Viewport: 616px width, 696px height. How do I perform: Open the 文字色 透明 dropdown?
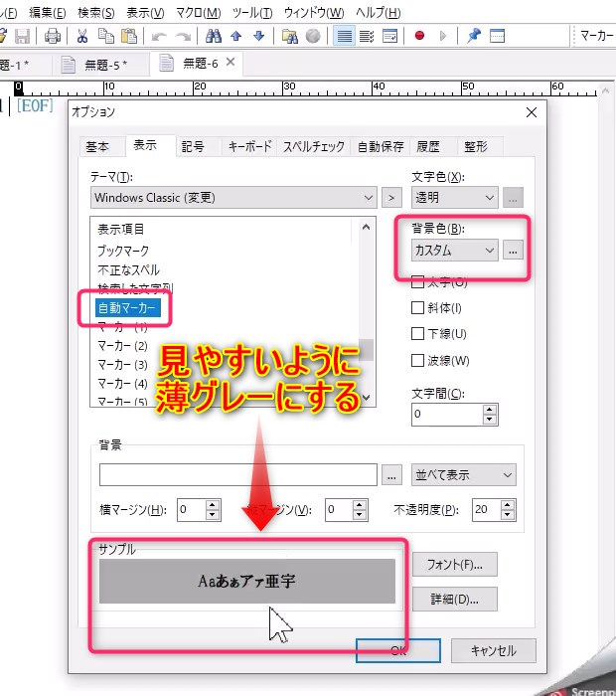(x=455, y=198)
